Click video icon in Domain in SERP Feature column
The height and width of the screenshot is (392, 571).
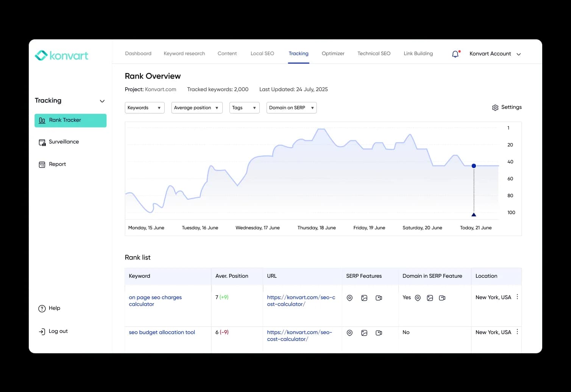pos(442,298)
